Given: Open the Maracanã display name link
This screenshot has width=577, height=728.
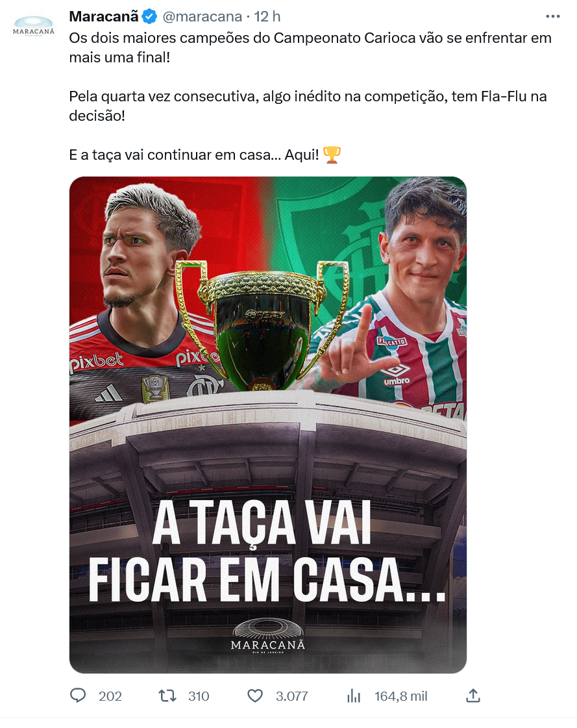Looking at the screenshot, I should (x=103, y=17).
